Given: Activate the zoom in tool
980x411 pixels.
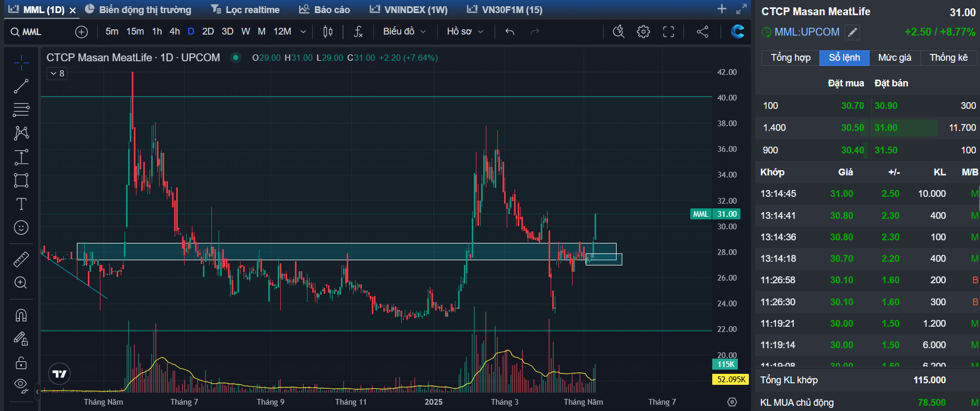Looking at the screenshot, I should tap(21, 283).
